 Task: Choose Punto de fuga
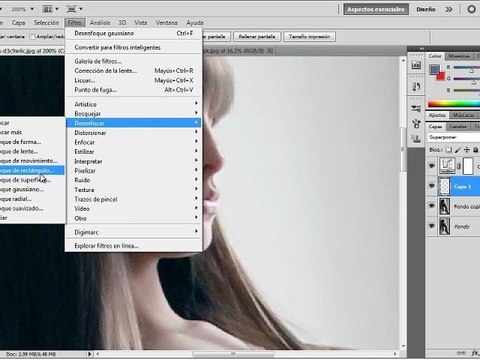tap(133, 90)
